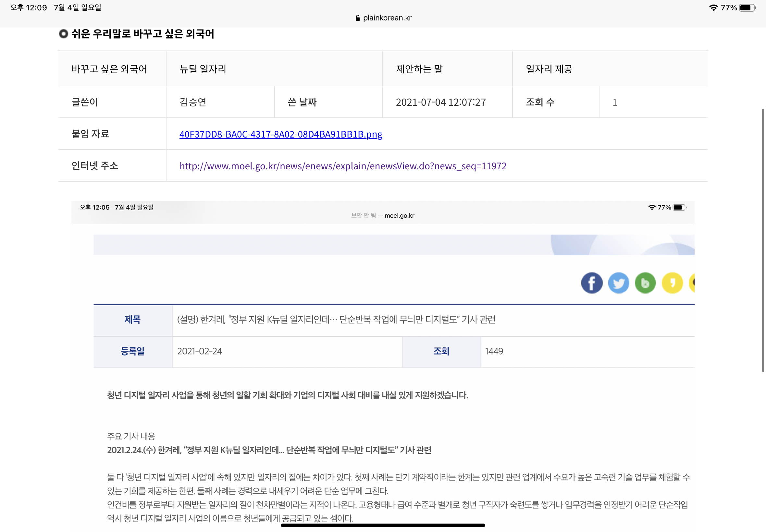The width and height of the screenshot is (766, 532).
Task: Open the moel.go.kr enewsView URL link
Action: [x=343, y=166]
